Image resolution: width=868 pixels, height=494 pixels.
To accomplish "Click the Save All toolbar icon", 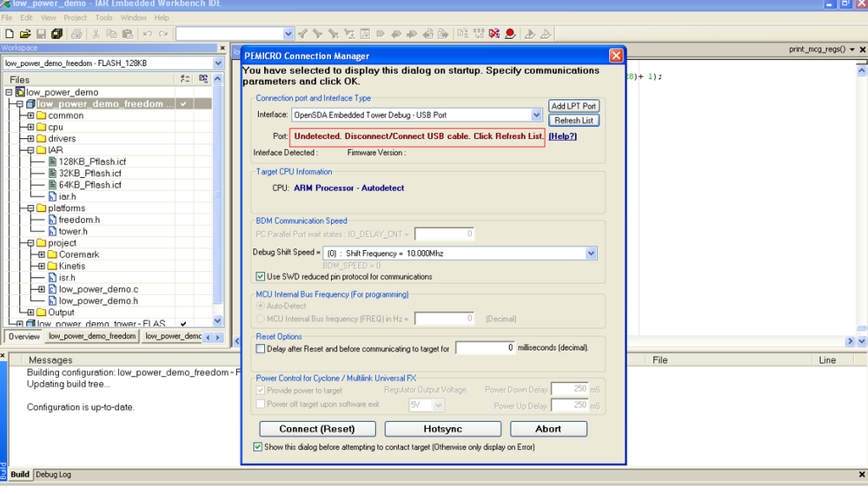I will coord(56,35).
